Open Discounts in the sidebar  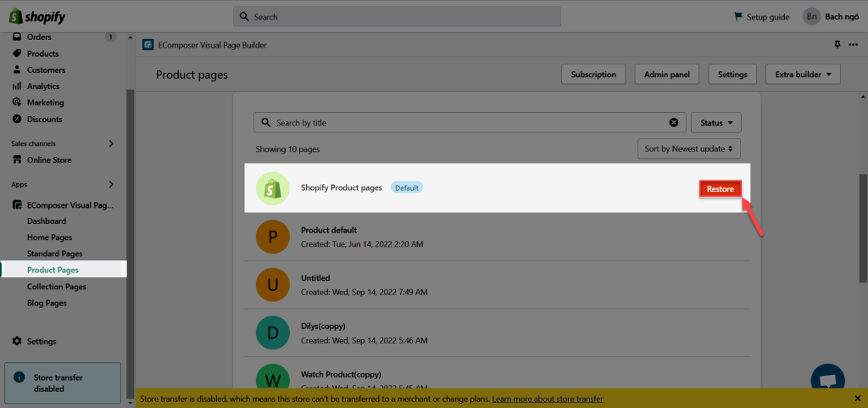44,119
